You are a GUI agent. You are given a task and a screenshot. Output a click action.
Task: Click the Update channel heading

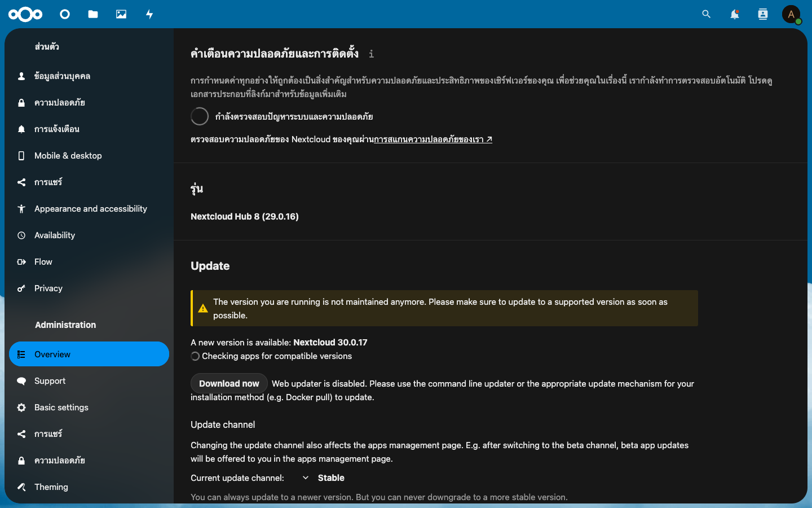[223, 425]
